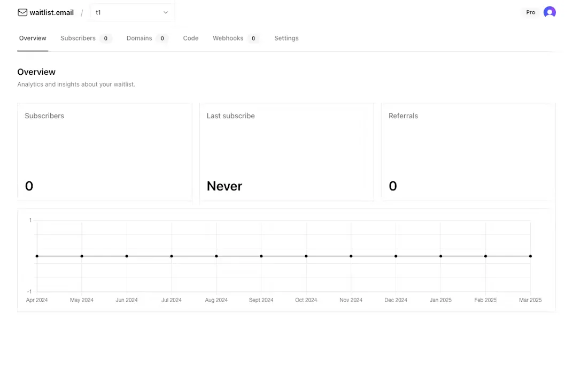Click a data point on the subscriber chart
This screenshot has height=383, width=588.
(x=261, y=256)
